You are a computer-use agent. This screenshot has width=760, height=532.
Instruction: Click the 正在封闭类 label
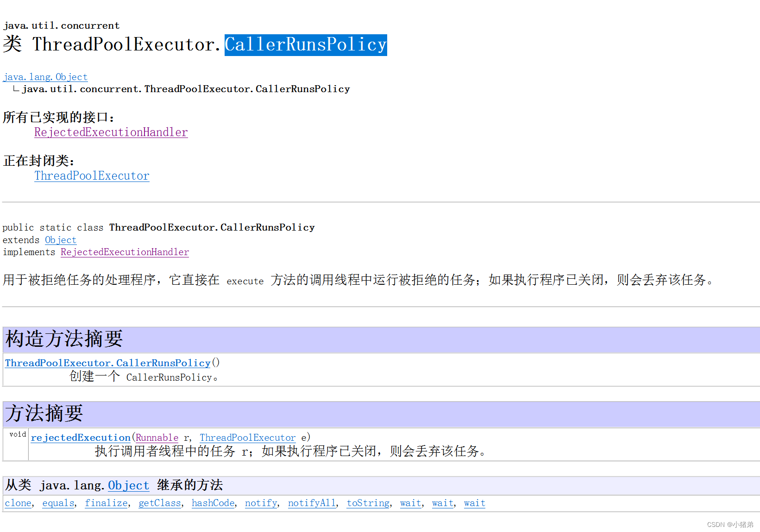(x=39, y=161)
